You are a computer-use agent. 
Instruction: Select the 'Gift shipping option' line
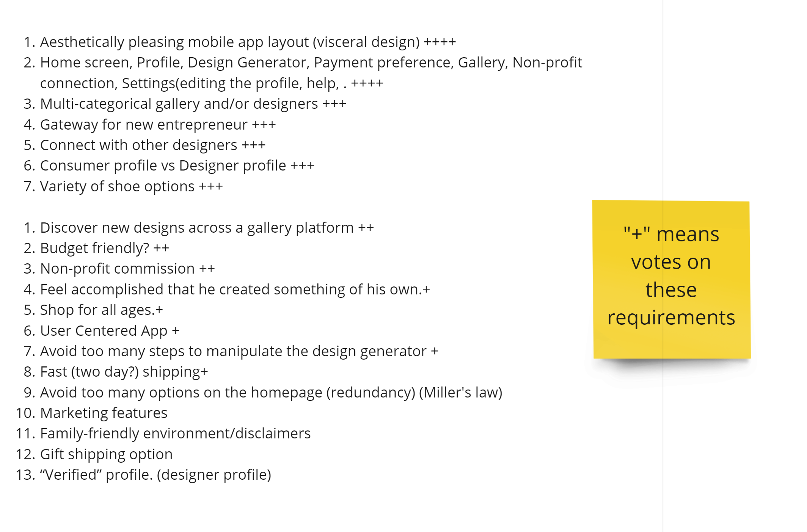(x=106, y=454)
